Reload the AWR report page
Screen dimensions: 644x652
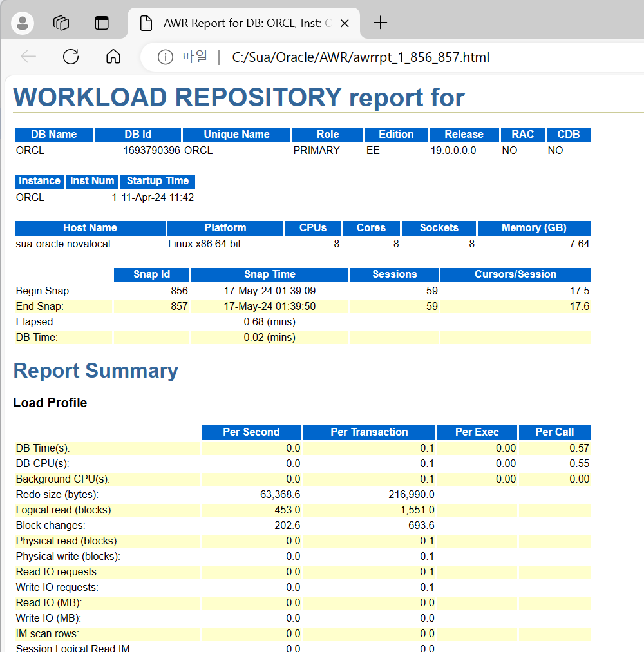tap(71, 57)
